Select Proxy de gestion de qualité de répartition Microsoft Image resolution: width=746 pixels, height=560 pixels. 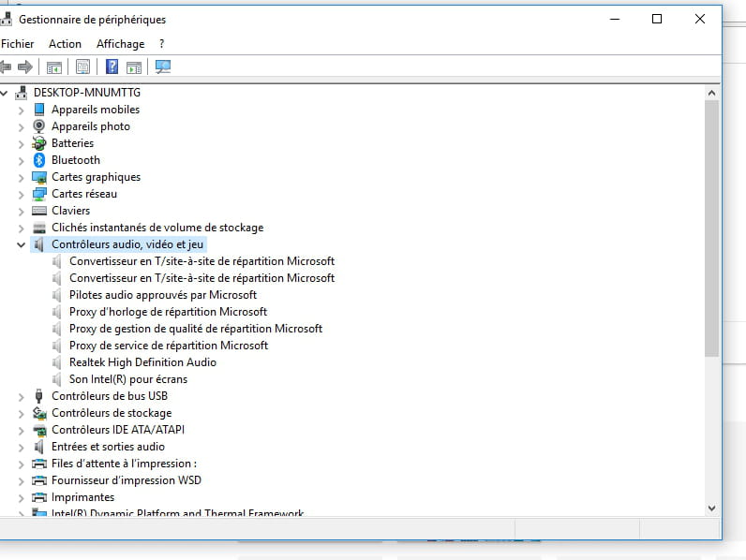pos(196,329)
